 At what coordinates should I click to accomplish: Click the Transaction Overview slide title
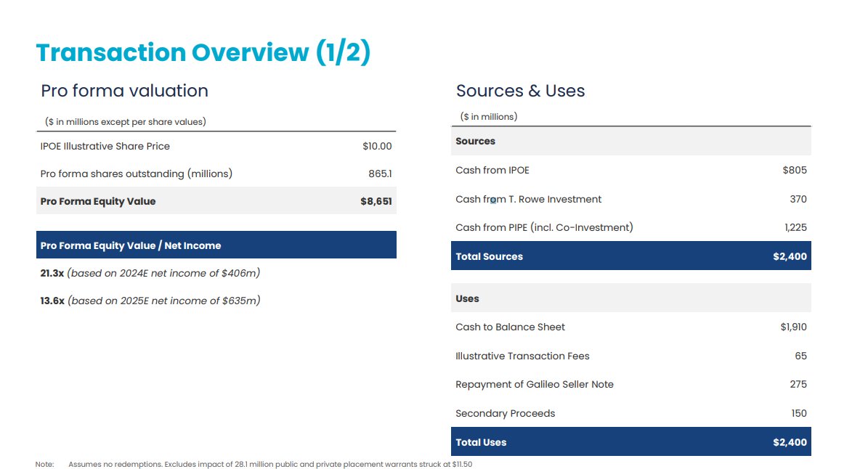pos(206,52)
